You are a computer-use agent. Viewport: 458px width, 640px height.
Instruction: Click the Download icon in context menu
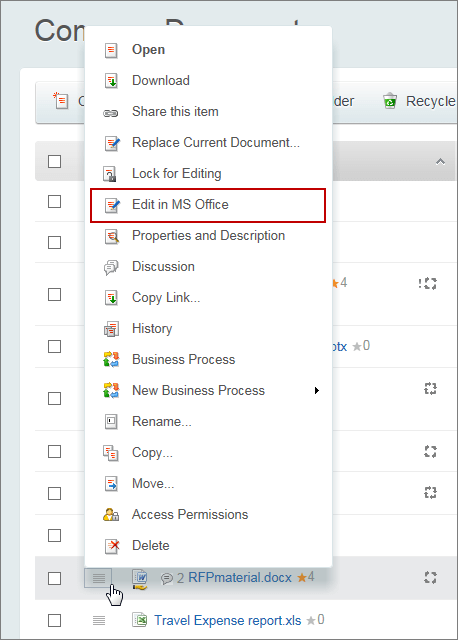click(111, 81)
